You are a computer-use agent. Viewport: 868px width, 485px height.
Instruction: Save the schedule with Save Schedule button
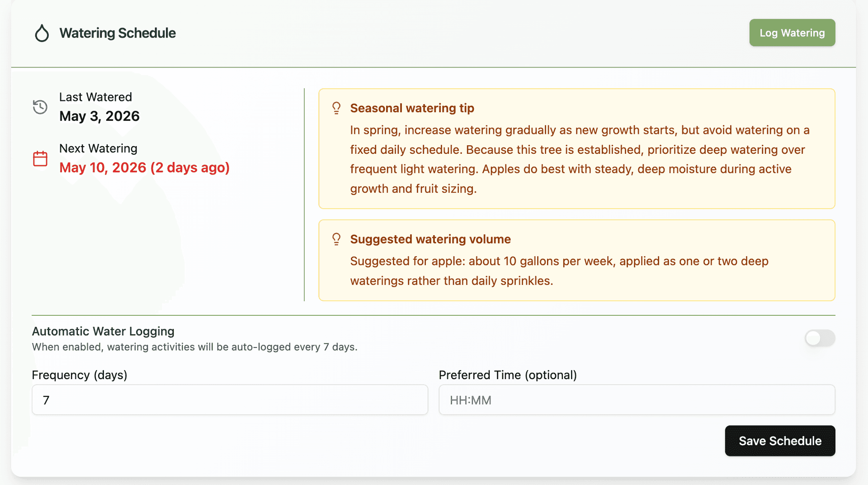[x=780, y=441]
